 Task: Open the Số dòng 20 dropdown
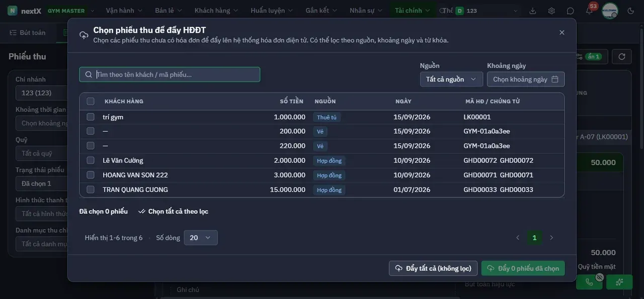point(201,238)
